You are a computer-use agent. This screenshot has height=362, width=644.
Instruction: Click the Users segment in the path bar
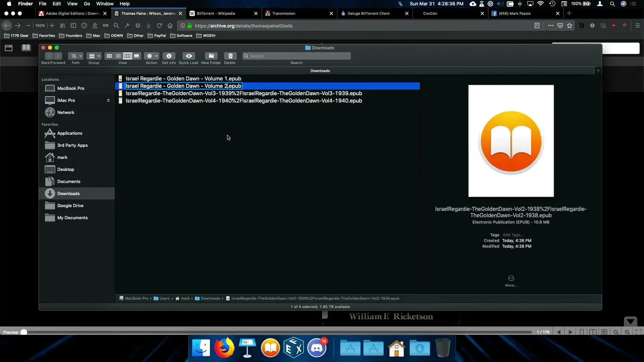162,298
